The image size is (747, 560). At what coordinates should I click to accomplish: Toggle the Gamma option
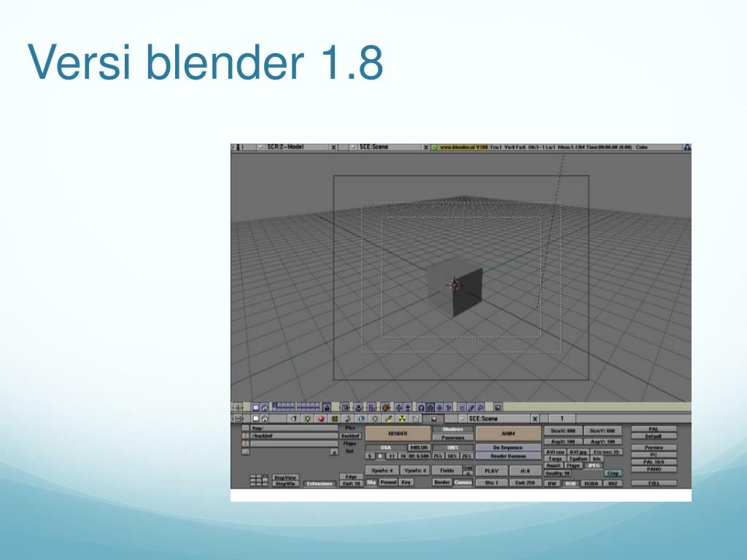pos(462,483)
